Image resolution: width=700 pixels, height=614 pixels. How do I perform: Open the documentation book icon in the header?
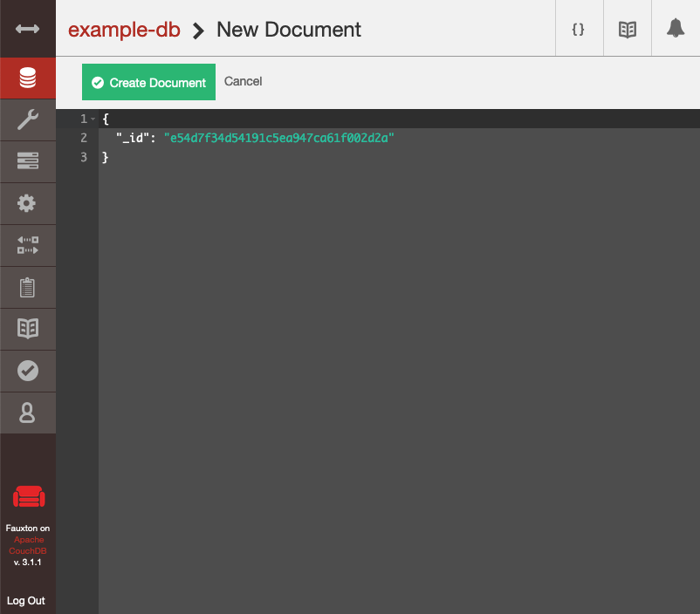(627, 28)
